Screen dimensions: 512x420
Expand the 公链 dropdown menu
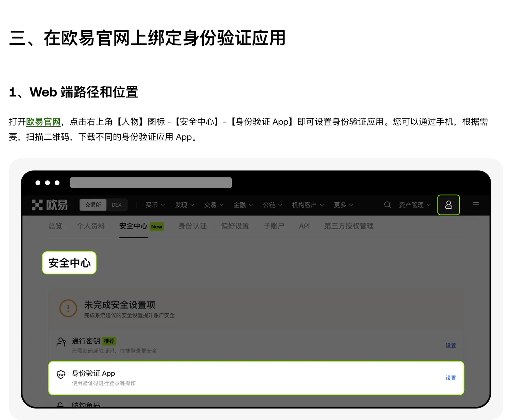pyautogui.click(x=272, y=205)
